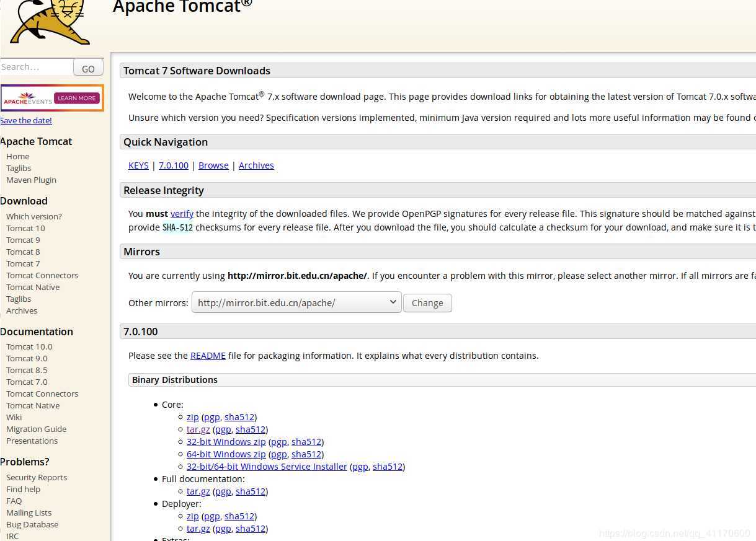
Task: Select Tomcat 10 under Download
Action: (25, 228)
